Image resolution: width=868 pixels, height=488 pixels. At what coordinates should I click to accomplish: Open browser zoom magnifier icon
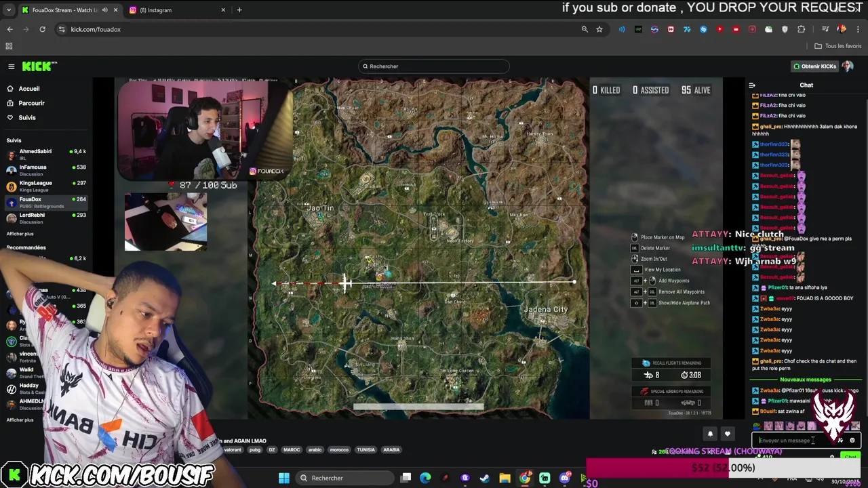coord(585,29)
